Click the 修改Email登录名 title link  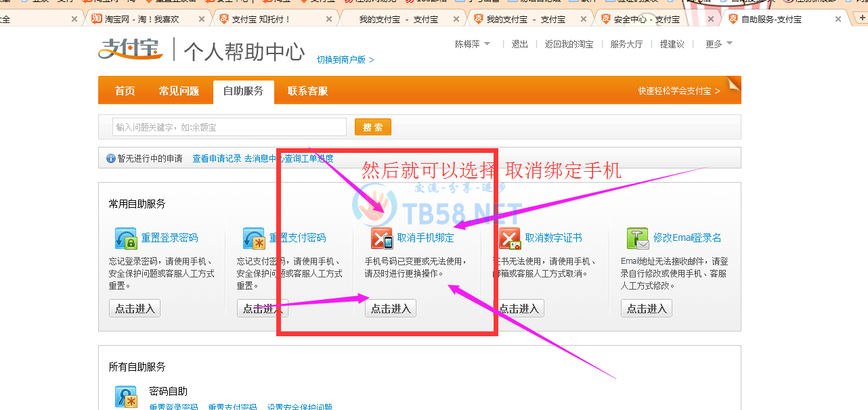687,238
